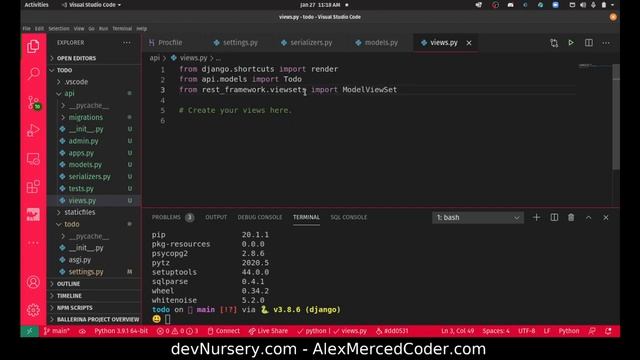Screen dimensions: 640x360
Task: Open the Extensions view
Action: pos(33,187)
